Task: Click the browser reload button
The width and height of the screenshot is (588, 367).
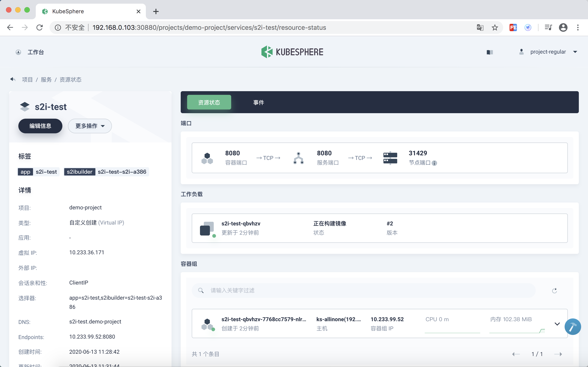Action: (40, 27)
